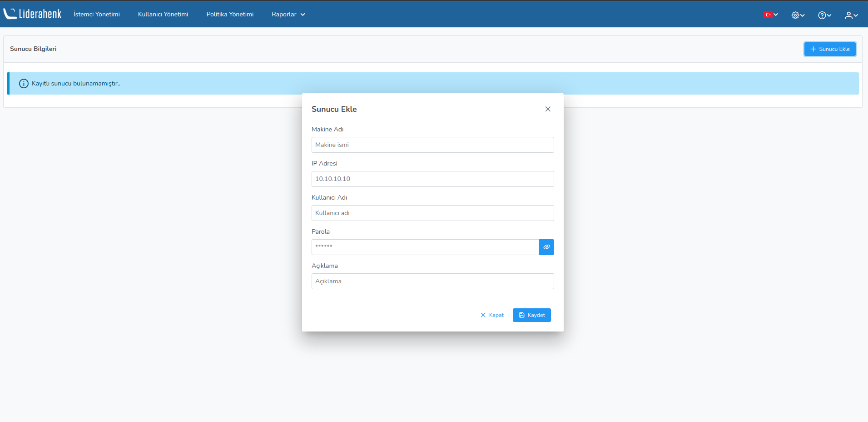868x422 pixels.
Task: Select Politika Yönetimi in navbar
Action: (x=230, y=15)
